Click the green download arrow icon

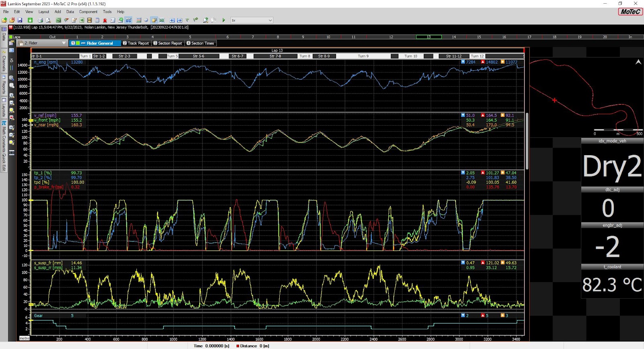tap(30, 20)
